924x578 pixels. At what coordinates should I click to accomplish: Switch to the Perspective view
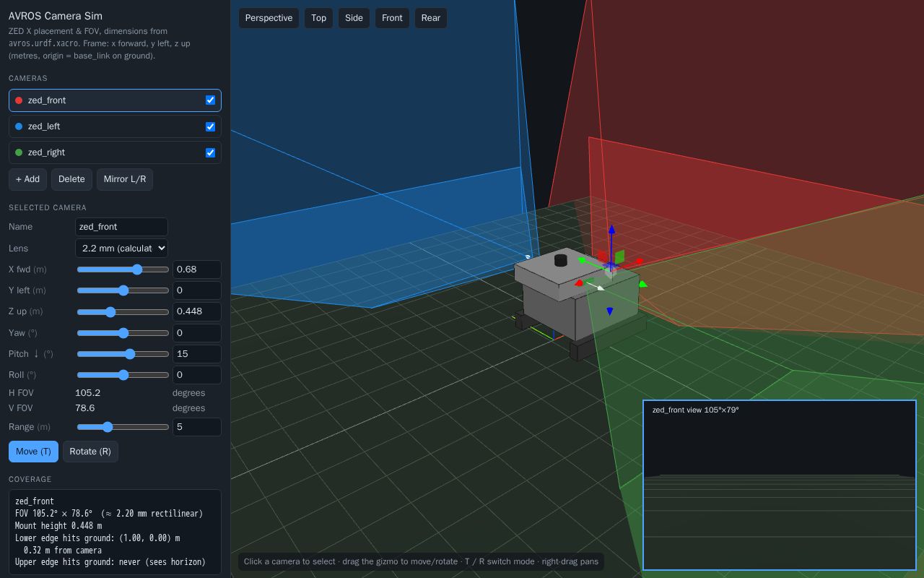269,18
